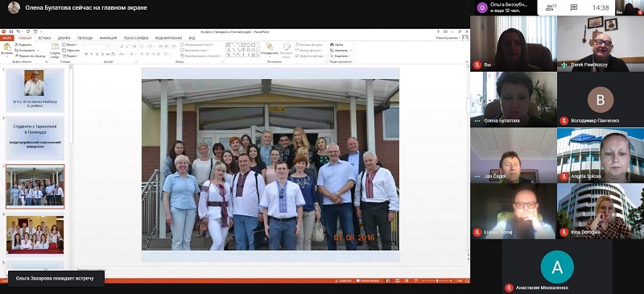The width and height of the screenshot is (644, 294).
Task: Open the Layout dropdown in Slides group
Action: coord(69,44)
